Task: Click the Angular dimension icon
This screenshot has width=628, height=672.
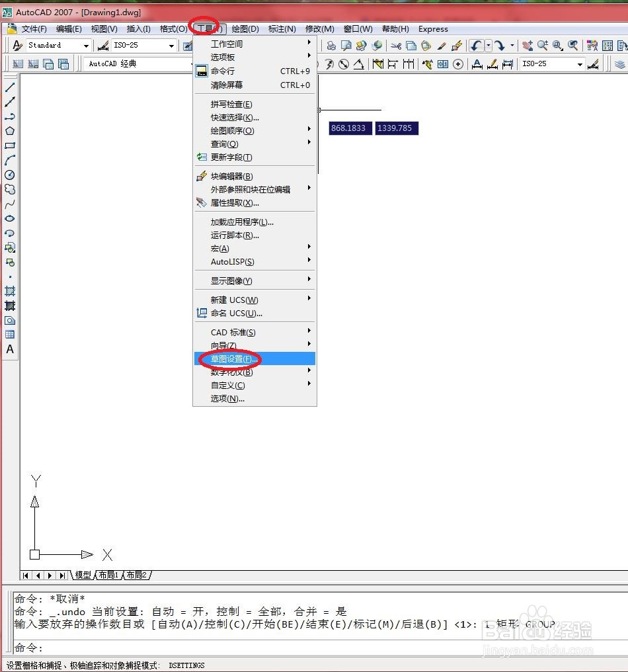Action: pos(359,64)
